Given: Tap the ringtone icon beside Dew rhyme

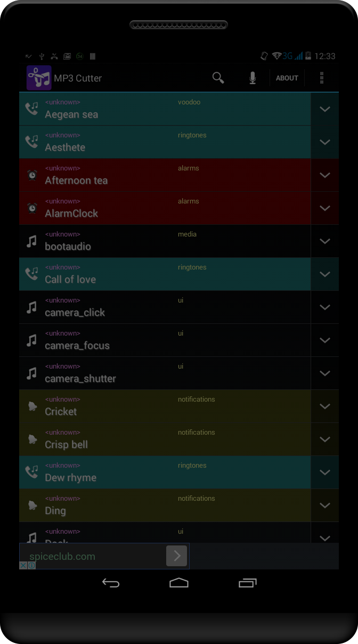Looking at the screenshot, I should 32,472.
